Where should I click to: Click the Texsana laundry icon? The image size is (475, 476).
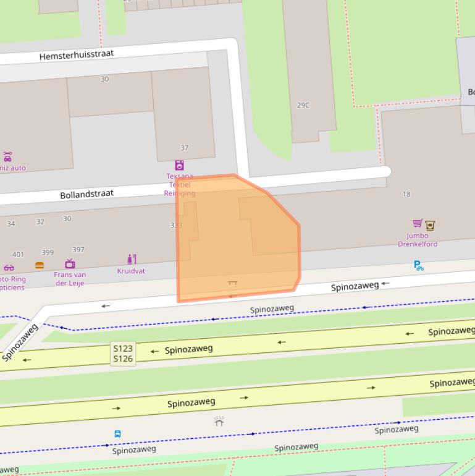click(x=179, y=165)
